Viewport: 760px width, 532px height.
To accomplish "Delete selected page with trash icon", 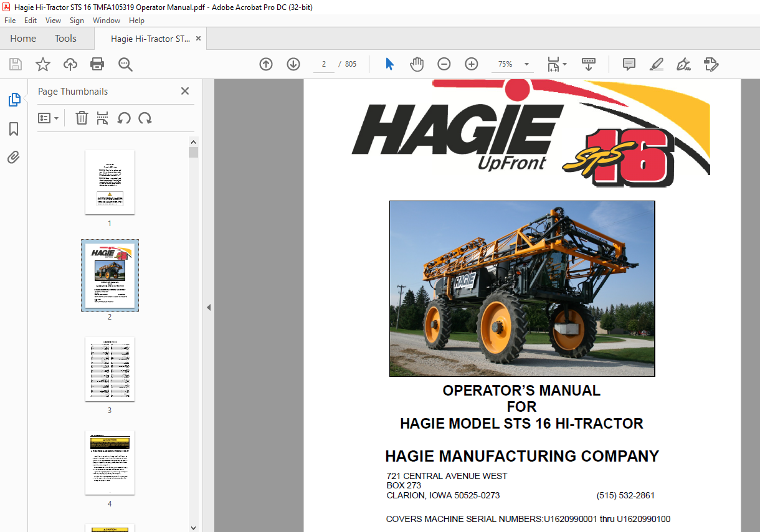I will click(82, 118).
